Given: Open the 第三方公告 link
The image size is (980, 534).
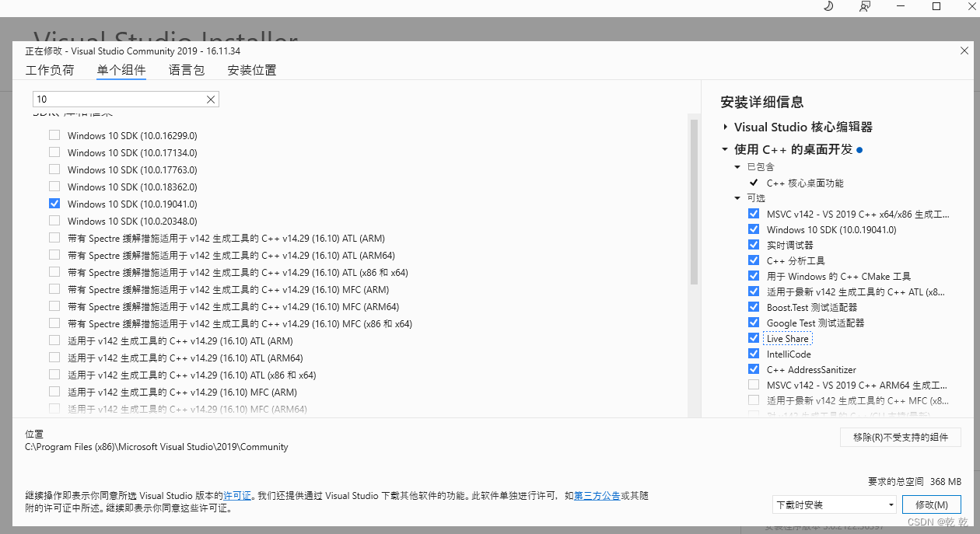Looking at the screenshot, I should (597, 495).
